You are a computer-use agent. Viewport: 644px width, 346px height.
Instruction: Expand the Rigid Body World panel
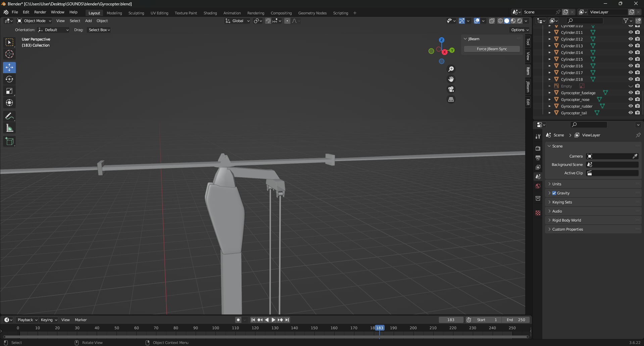(566, 220)
